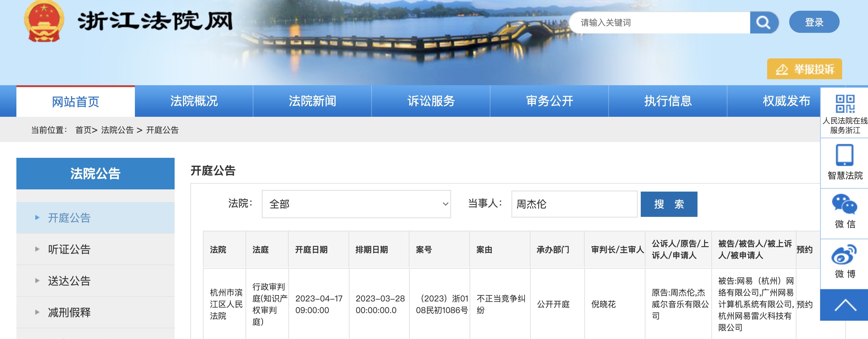868x339 pixels.
Task: Open the 法院新闻 menu
Action: coord(312,101)
